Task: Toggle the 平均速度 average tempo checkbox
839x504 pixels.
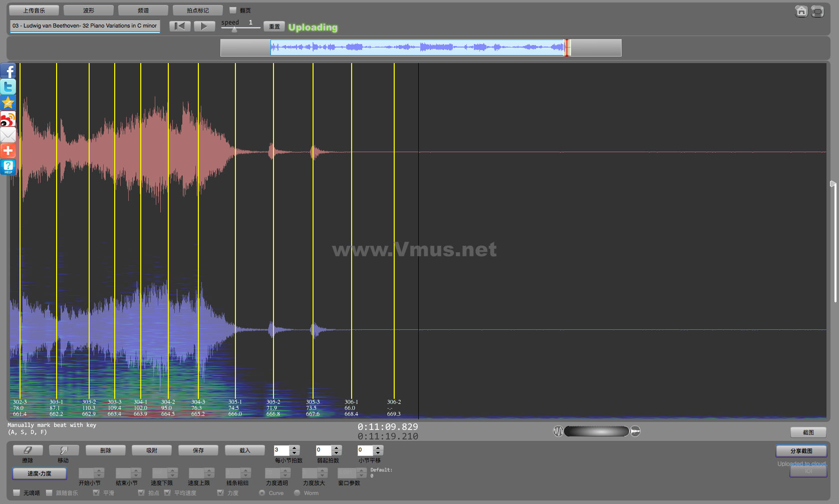Action: (x=167, y=493)
